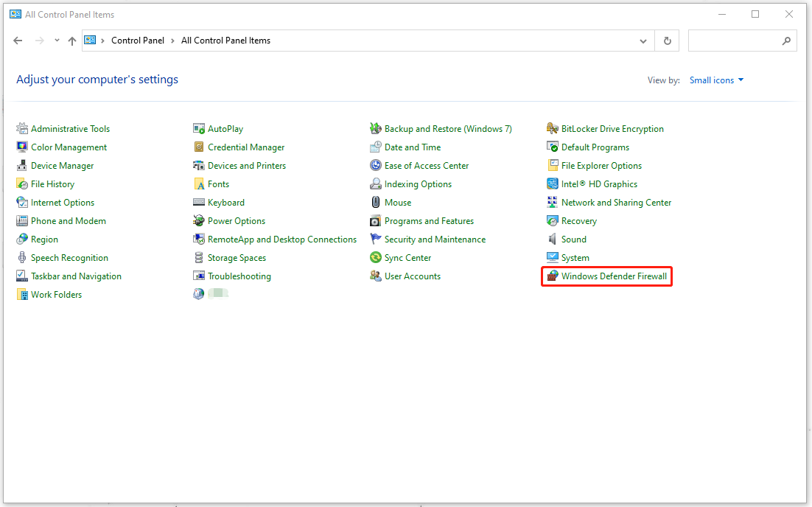The image size is (812, 507).
Task: Open recent locations history chevron
Action: (56, 41)
